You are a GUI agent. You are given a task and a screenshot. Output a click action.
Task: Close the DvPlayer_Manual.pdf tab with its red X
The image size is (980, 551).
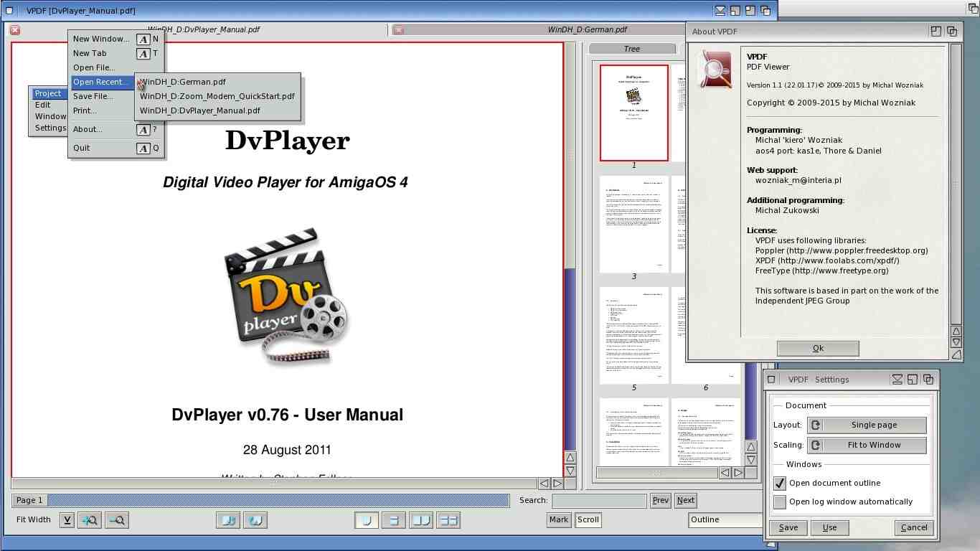tap(15, 30)
